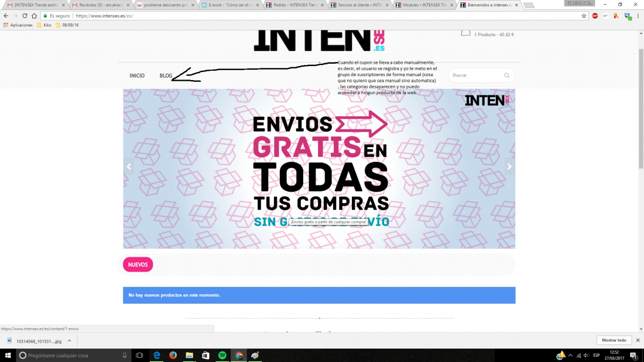Open the volume tray icon
The width and height of the screenshot is (644, 362).
pos(587,356)
